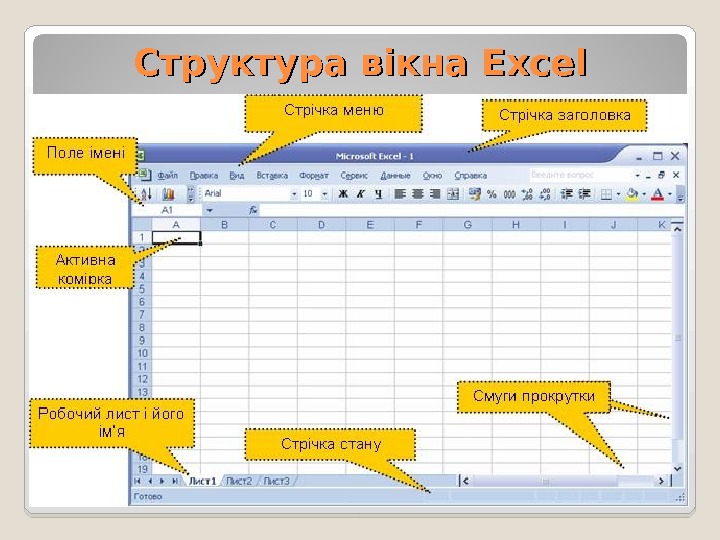This screenshot has height=540, width=720.
Task: Select row header 7
Action: [142, 315]
